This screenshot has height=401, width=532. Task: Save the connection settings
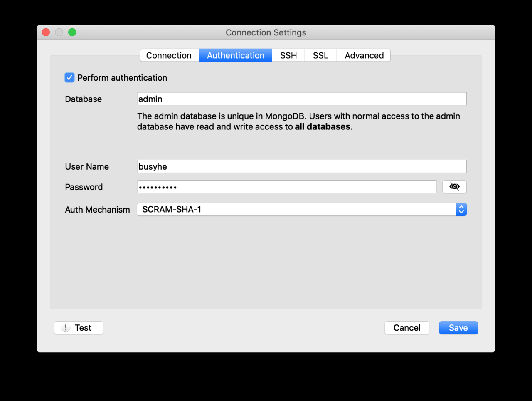(458, 328)
